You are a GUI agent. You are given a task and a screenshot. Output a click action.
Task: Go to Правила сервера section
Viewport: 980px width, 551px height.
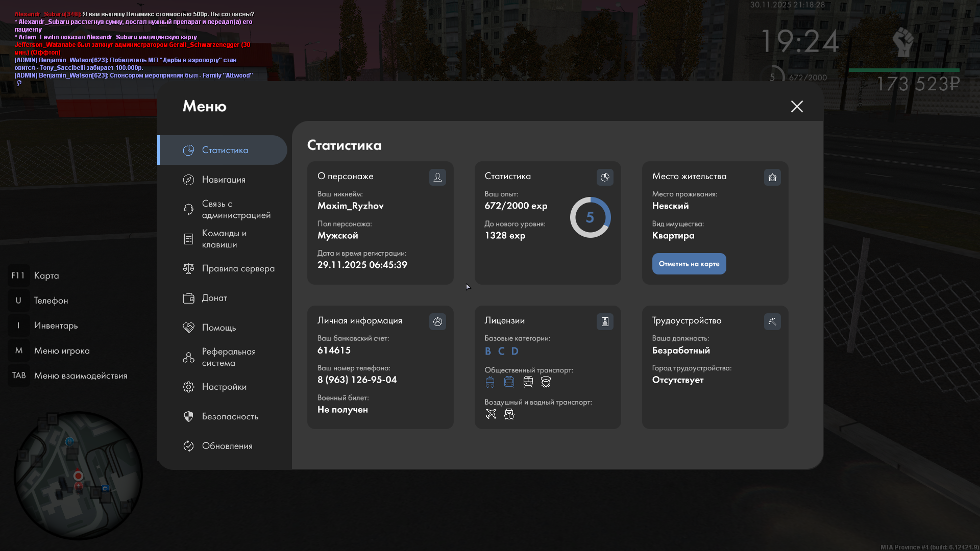coord(238,268)
